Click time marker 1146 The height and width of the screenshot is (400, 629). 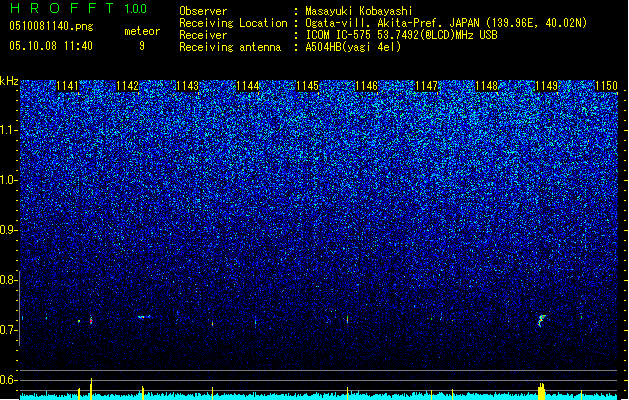(x=367, y=86)
